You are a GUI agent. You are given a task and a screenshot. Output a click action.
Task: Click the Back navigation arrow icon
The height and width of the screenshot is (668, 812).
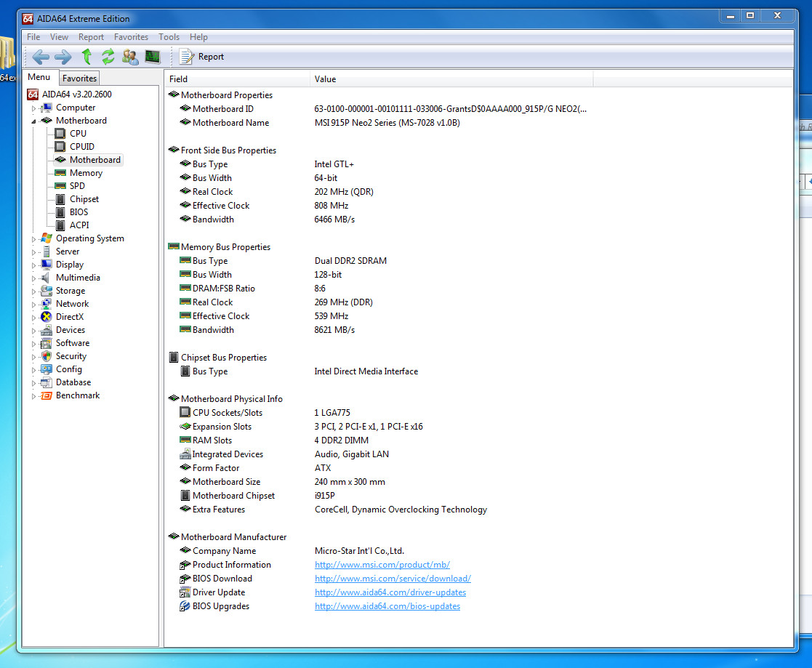pyautogui.click(x=41, y=57)
